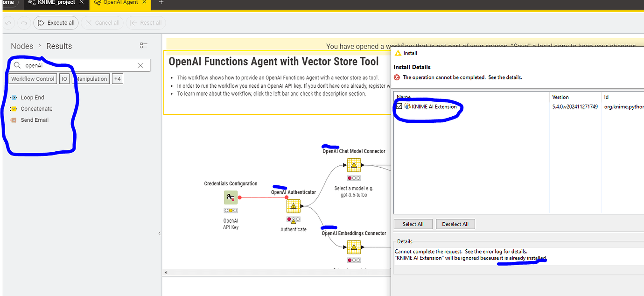Toggle the node results list view icon
Viewport: 644px width, 296px height.
point(144,46)
